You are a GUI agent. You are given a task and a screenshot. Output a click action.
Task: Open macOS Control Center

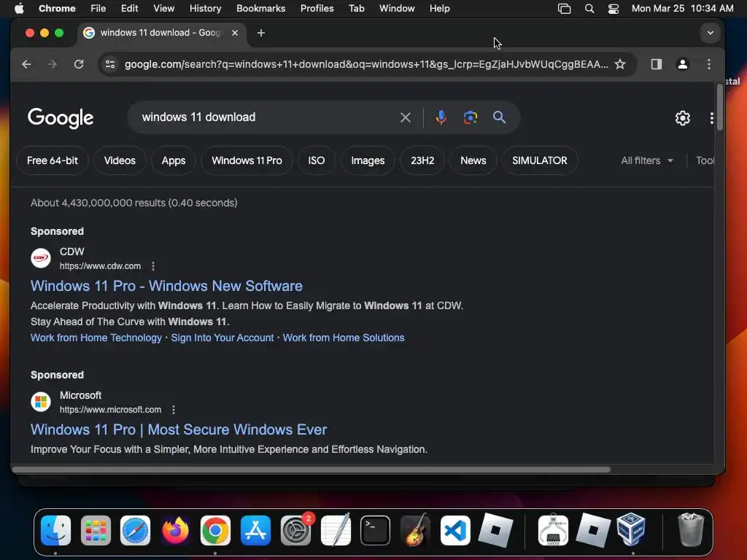613,9
